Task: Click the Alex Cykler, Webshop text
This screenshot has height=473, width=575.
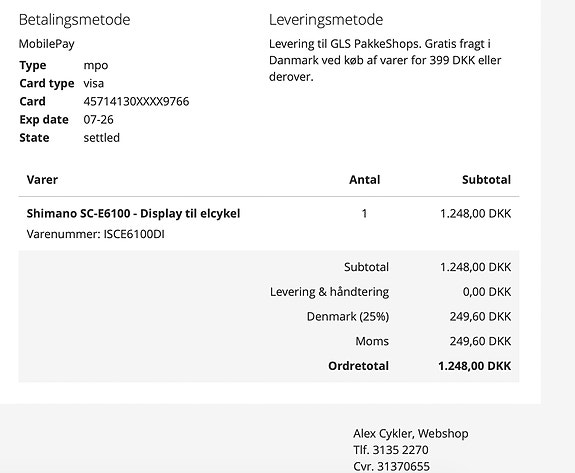Action: coord(411,434)
